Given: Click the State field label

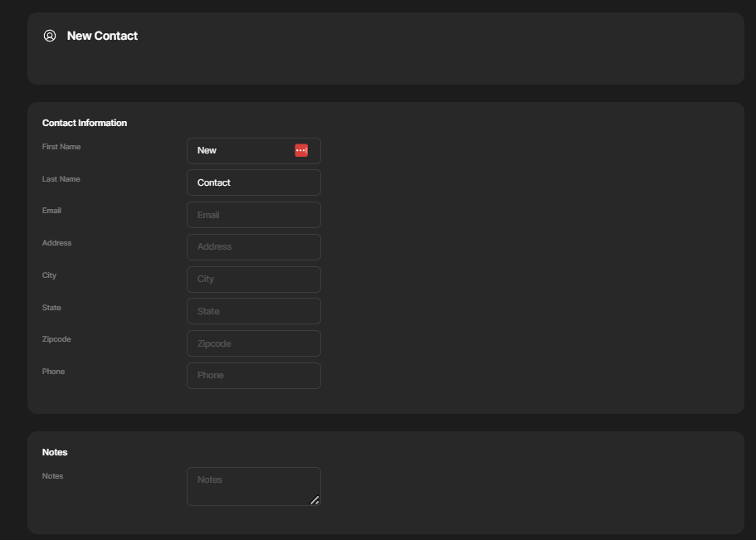Looking at the screenshot, I should pyautogui.click(x=51, y=308).
